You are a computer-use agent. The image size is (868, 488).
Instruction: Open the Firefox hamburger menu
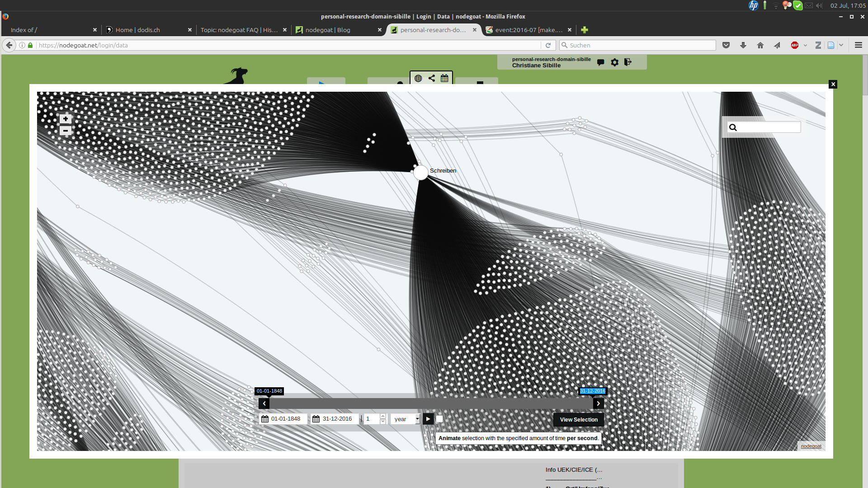[859, 45]
